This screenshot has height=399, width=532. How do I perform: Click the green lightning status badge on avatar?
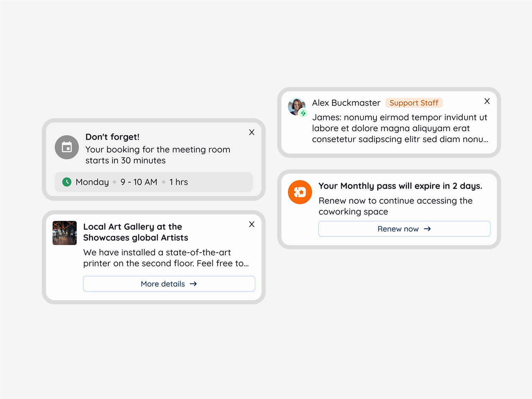(x=303, y=113)
